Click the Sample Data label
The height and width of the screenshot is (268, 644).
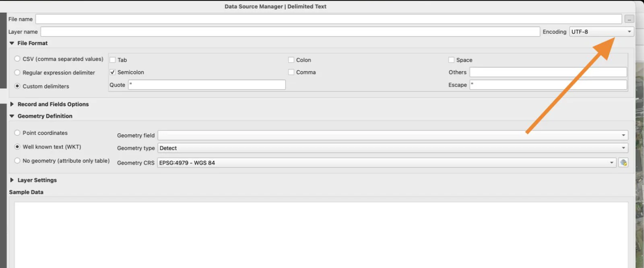pos(26,192)
